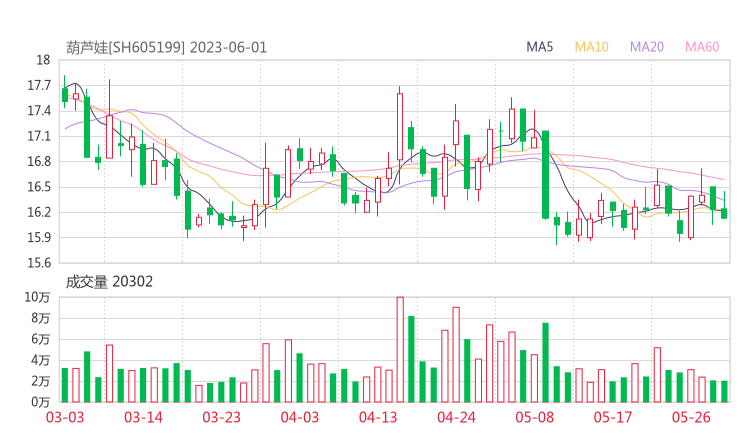Click the chart title 葫芦娃[SH605199] 2023-06-01

click(166, 48)
